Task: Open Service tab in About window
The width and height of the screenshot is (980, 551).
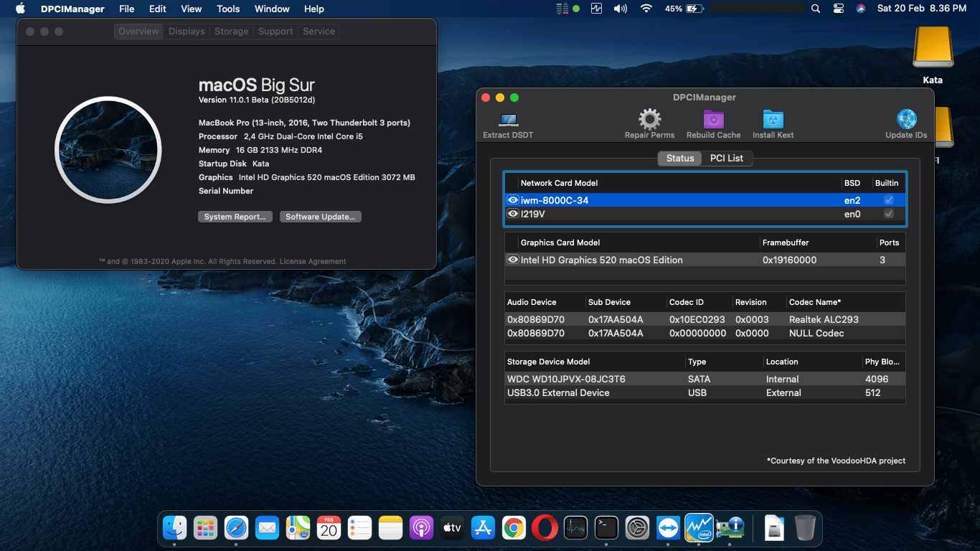Action: click(x=319, y=32)
